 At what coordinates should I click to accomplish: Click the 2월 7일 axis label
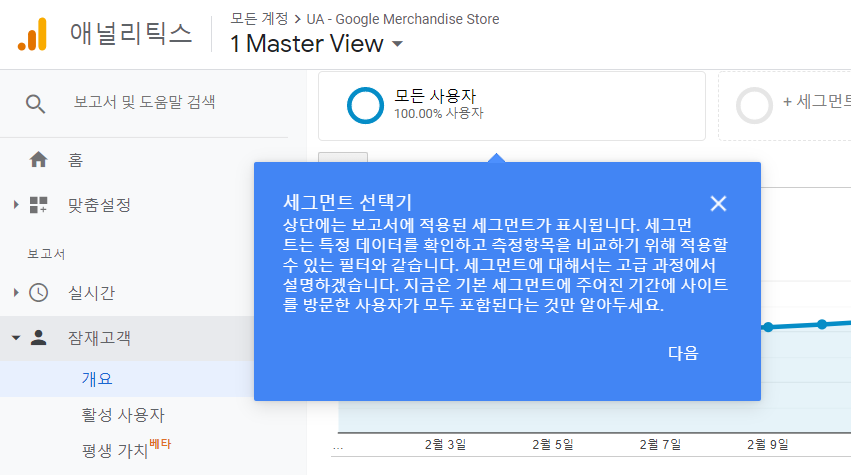[660, 445]
